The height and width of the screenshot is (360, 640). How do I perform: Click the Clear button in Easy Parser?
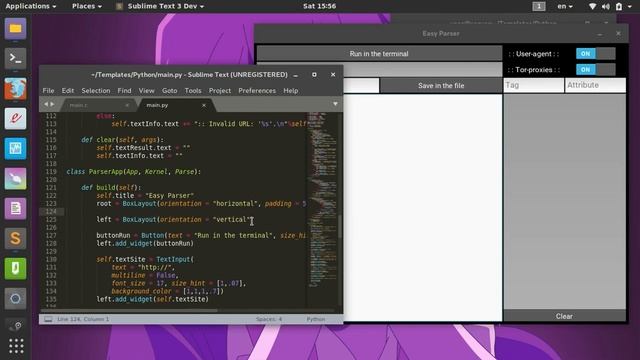coord(564,316)
